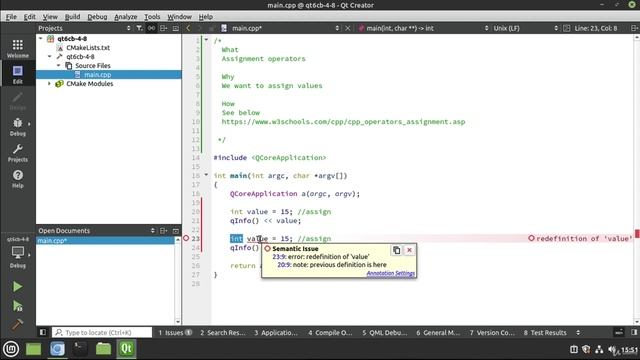
Task: Open Help mode
Action: [18, 179]
